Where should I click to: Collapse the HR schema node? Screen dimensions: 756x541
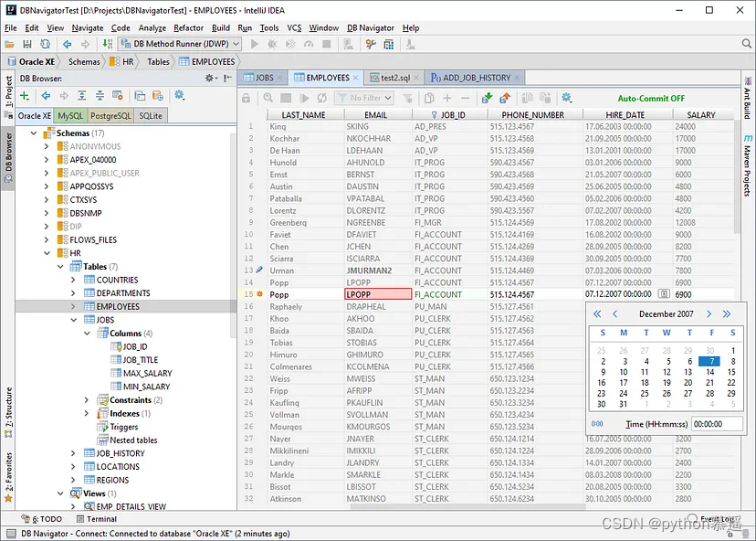[x=47, y=253]
